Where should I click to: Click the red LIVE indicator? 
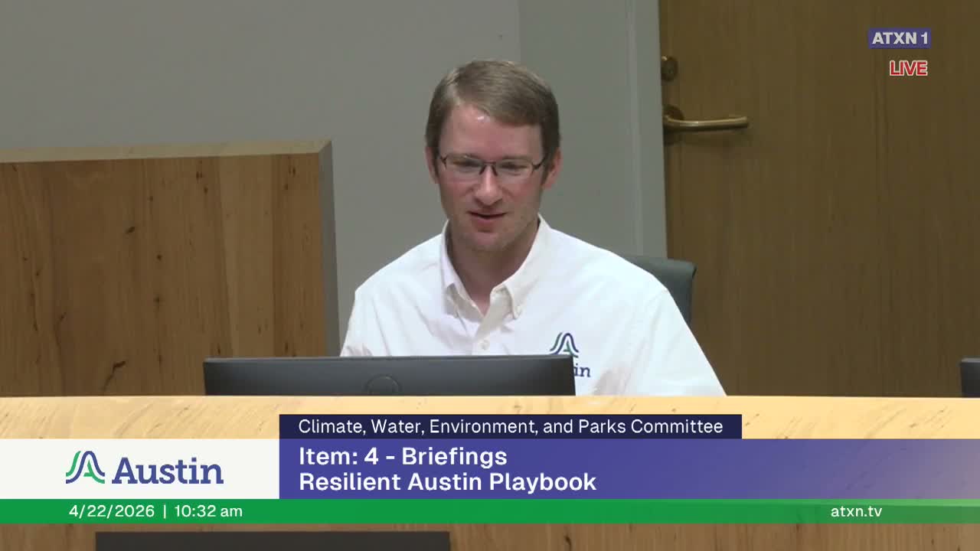point(908,68)
